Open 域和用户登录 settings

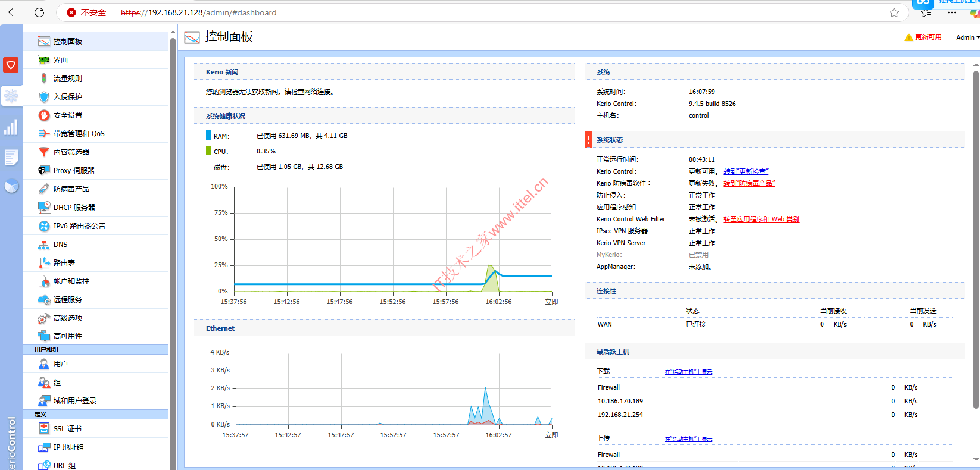(x=95, y=400)
